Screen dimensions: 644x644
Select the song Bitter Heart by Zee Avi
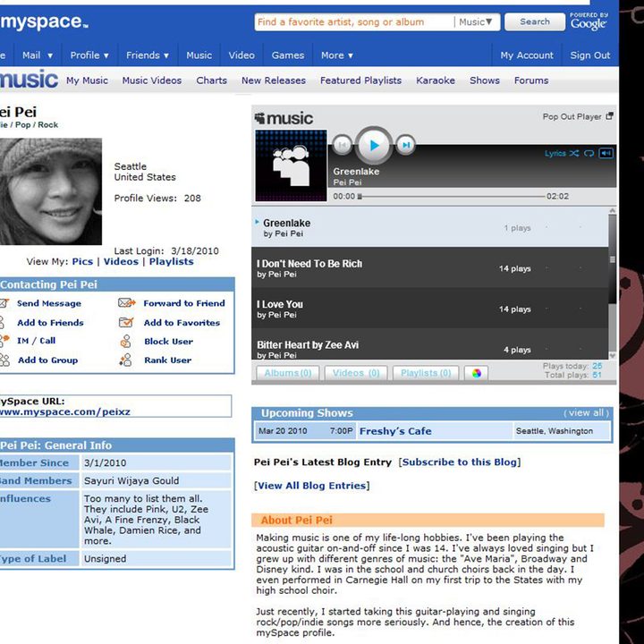click(x=429, y=345)
